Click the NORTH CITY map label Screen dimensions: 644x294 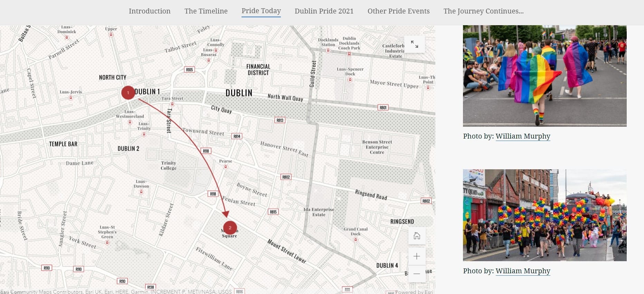[113, 77]
